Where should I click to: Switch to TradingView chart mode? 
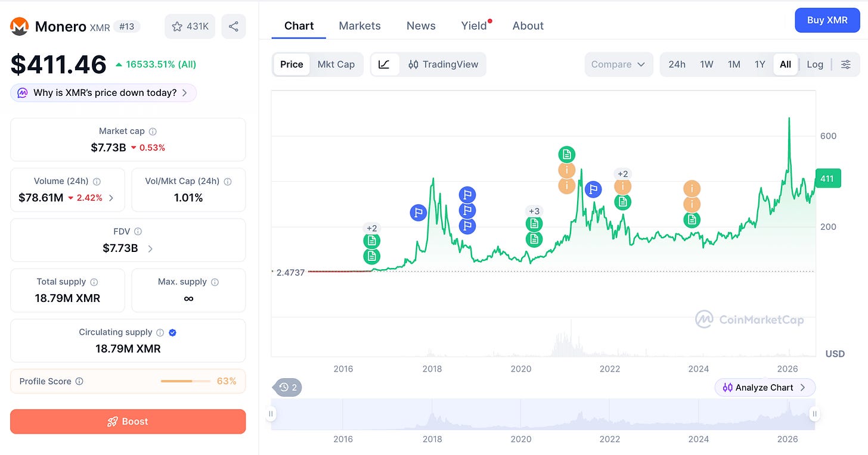444,64
